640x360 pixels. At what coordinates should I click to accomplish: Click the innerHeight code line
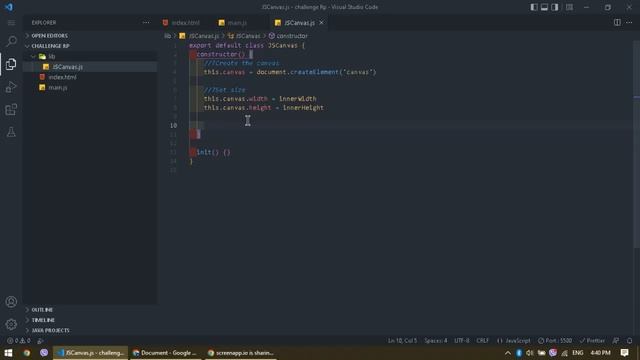[x=263, y=108]
